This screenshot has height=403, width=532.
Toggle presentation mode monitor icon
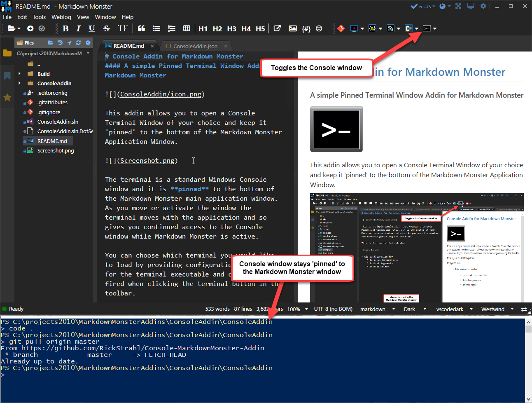pyautogui.click(x=471, y=6)
